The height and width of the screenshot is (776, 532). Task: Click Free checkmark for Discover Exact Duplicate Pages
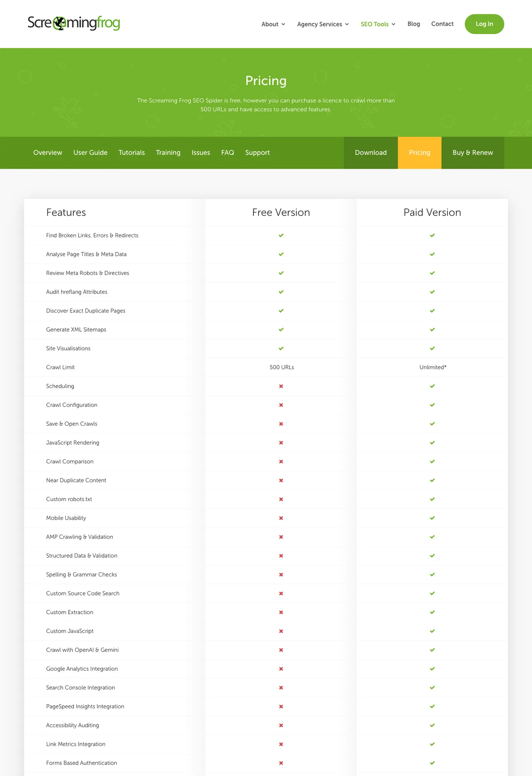coord(281,311)
